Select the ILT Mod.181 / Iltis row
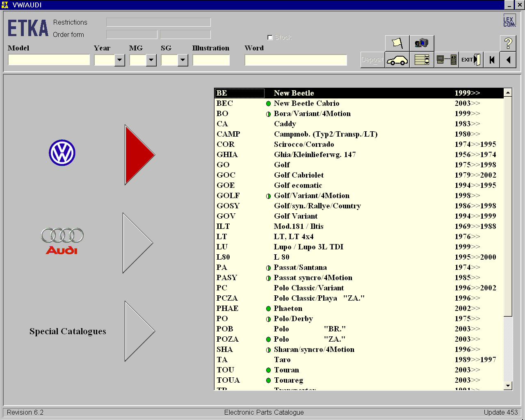The image size is (525, 420). point(359,226)
